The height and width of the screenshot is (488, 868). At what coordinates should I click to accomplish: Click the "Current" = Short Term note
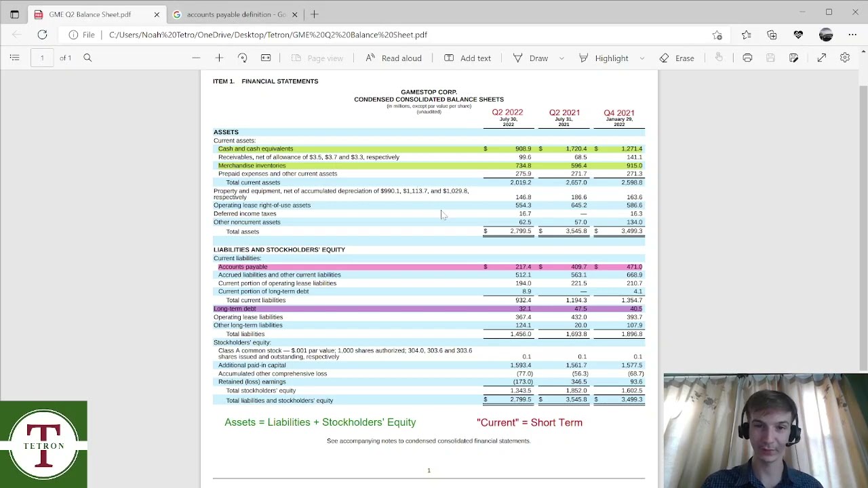pyautogui.click(x=530, y=422)
